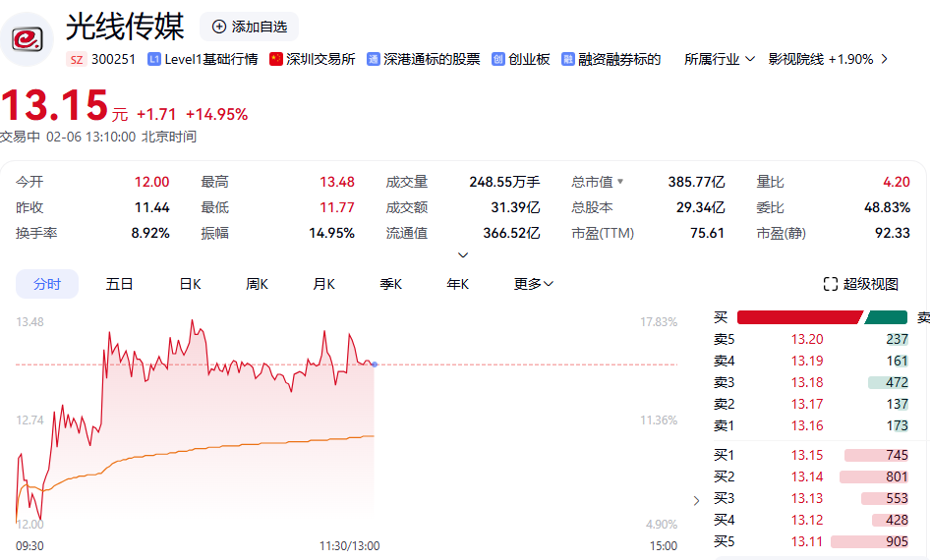Open the 融资融券标的 tag link
The image size is (930, 560).
click(619, 59)
